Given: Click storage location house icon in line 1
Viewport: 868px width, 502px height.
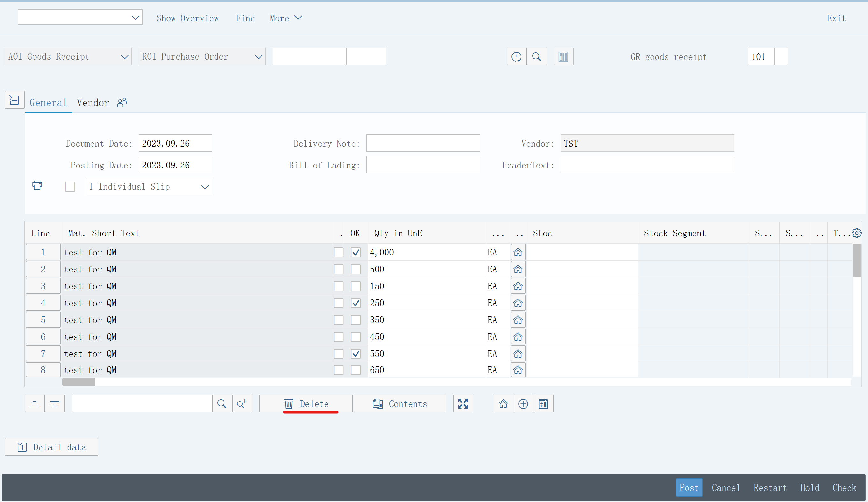Looking at the screenshot, I should point(518,253).
